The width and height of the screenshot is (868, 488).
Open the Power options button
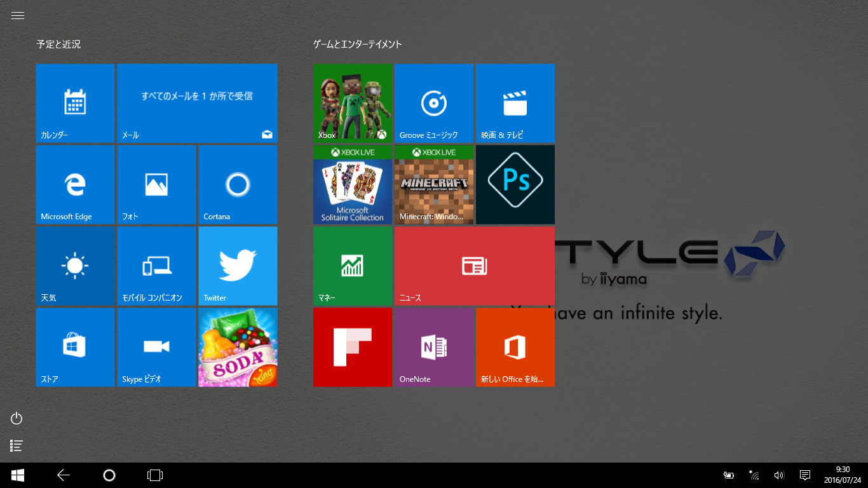pyautogui.click(x=17, y=418)
